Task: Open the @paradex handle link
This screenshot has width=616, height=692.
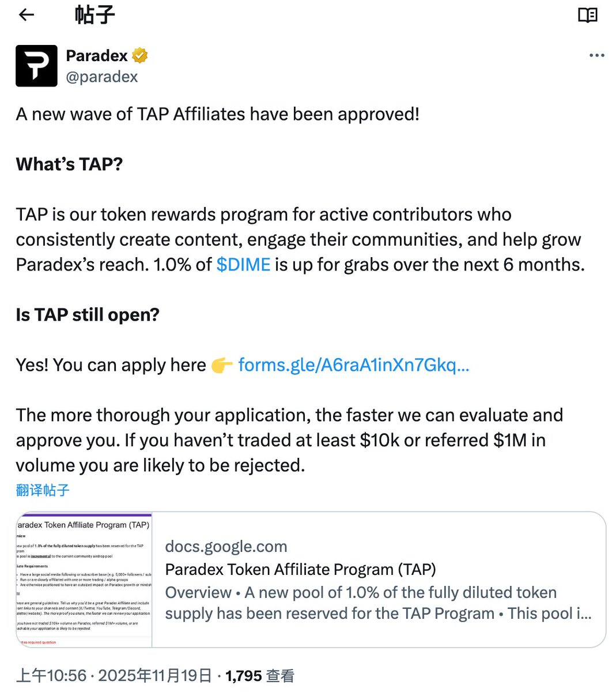Action: [x=102, y=77]
